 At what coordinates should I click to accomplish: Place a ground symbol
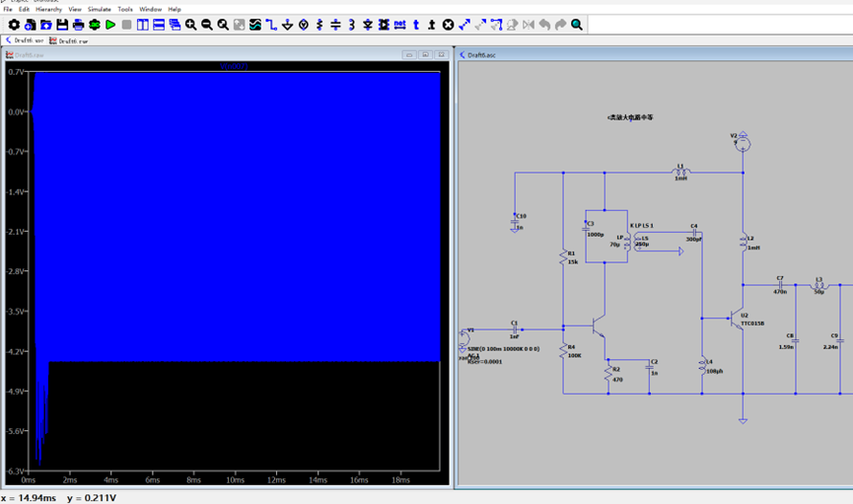pos(287,25)
